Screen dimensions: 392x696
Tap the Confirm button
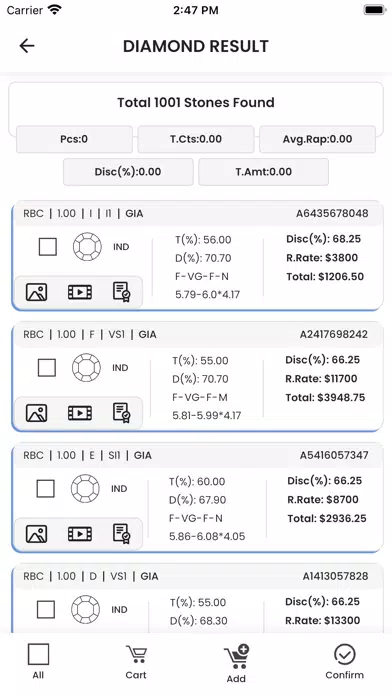pos(344,662)
